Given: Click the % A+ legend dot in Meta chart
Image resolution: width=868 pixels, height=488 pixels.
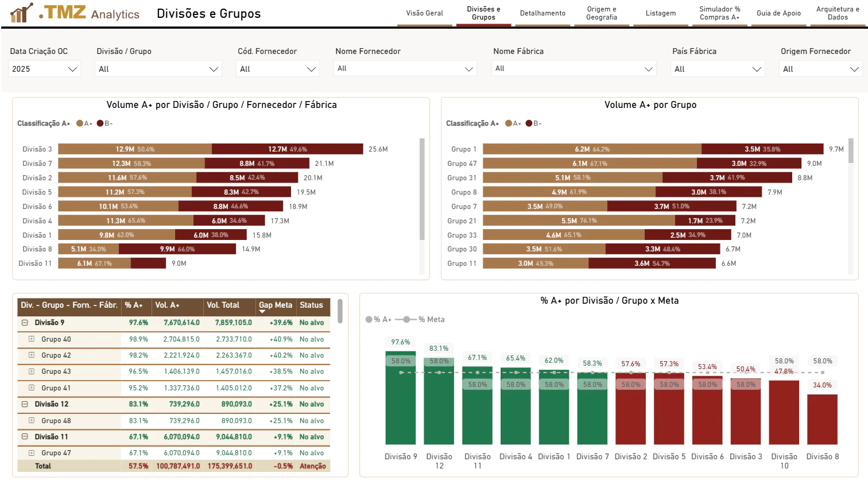Looking at the screenshot, I should pos(369,320).
